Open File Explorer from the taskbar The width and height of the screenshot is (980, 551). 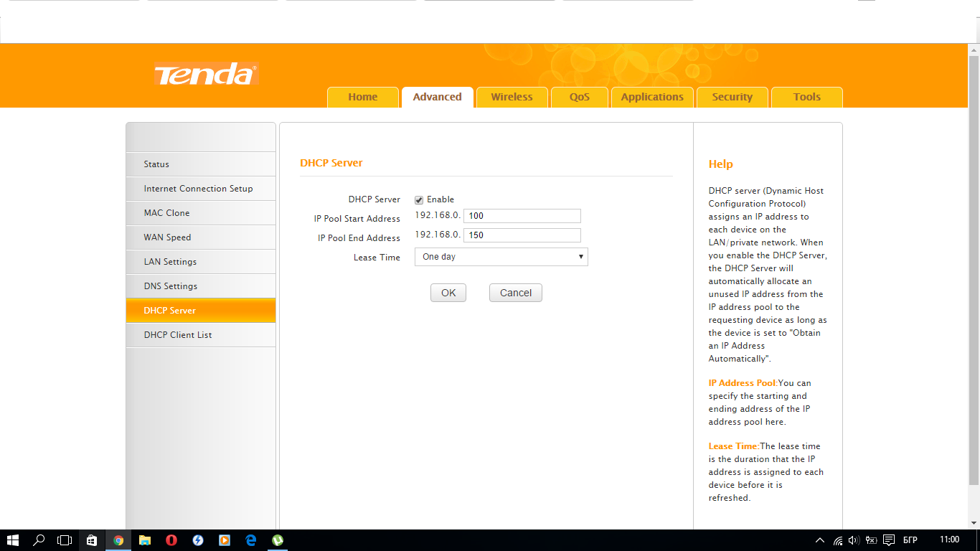point(145,540)
